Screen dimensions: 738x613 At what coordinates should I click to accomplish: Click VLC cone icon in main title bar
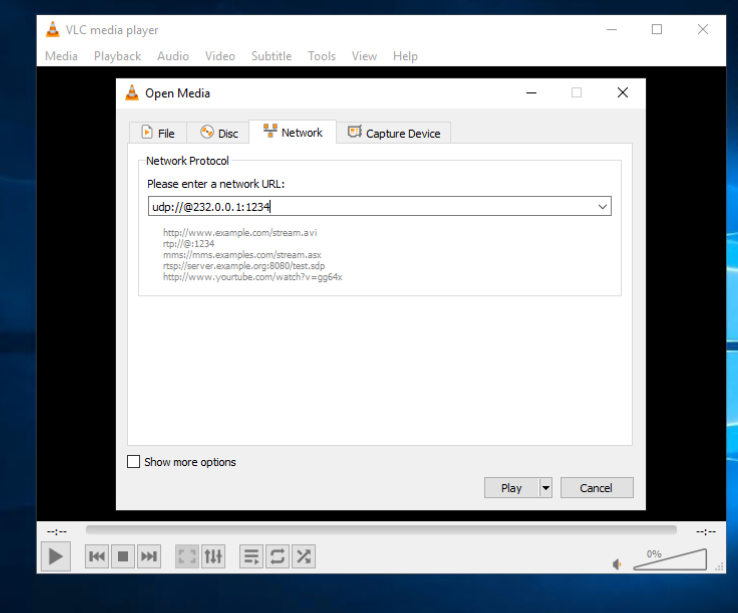(x=53, y=30)
